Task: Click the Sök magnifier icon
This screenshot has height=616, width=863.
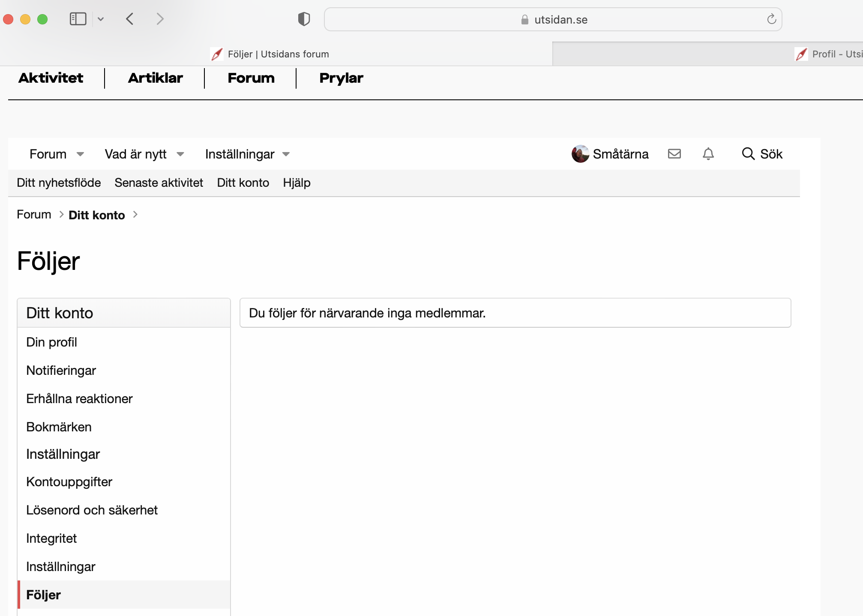Action: (x=748, y=154)
